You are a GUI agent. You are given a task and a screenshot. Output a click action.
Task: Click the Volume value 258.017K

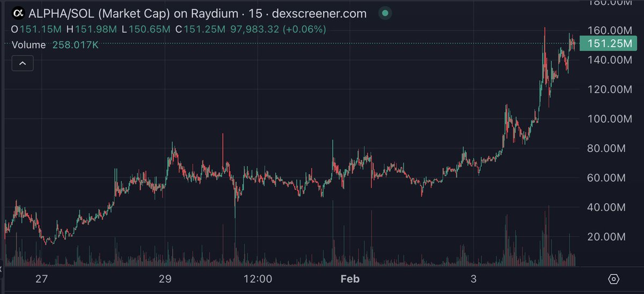[x=76, y=46]
